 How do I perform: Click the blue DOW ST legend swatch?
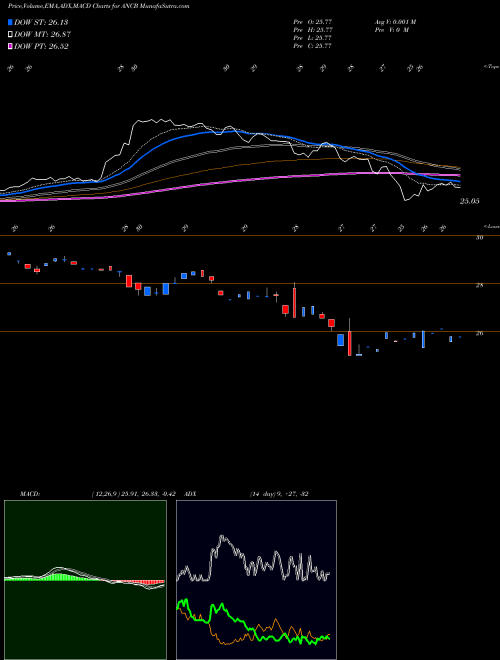click(10, 22)
